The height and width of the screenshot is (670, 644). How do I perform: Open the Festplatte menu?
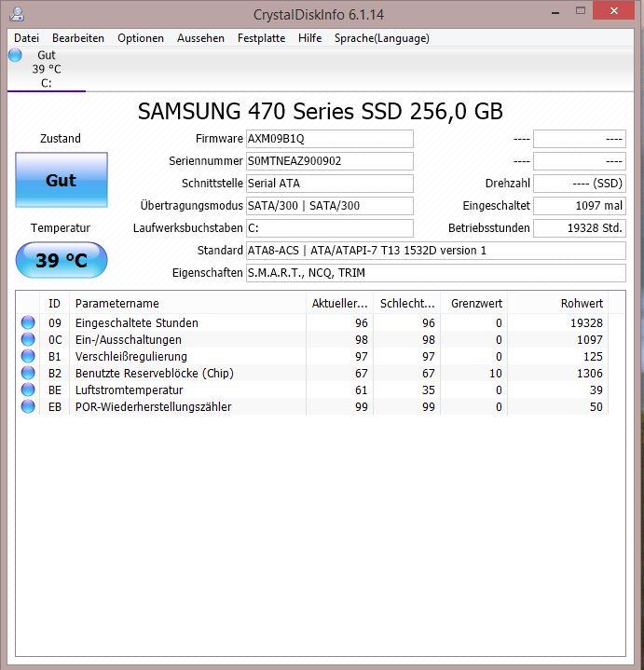[262, 38]
